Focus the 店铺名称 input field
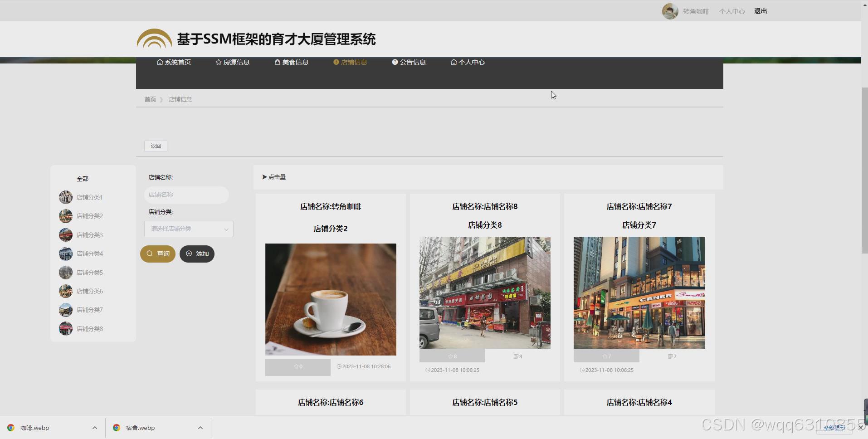The height and width of the screenshot is (439, 868). (x=186, y=195)
